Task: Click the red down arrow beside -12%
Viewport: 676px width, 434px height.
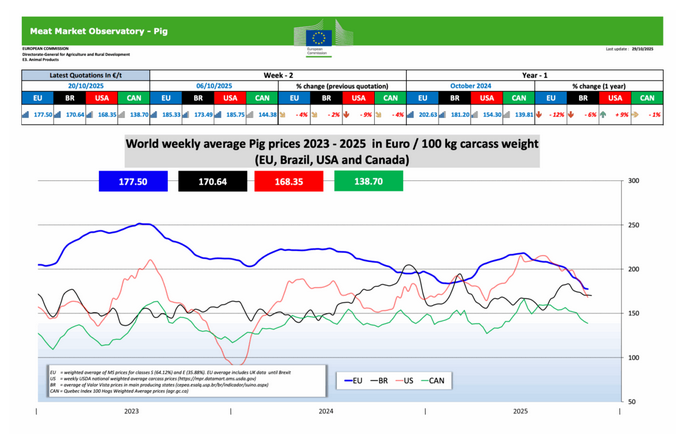Action: (x=540, y=116)
